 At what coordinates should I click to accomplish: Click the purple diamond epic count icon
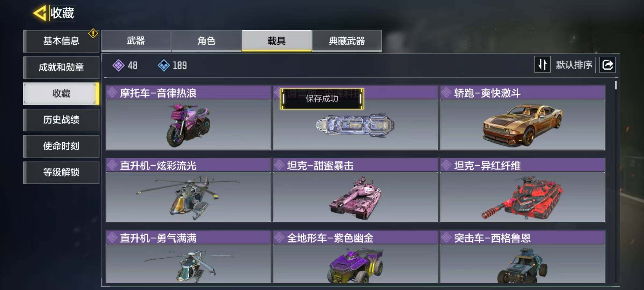(x=118, y=65)
